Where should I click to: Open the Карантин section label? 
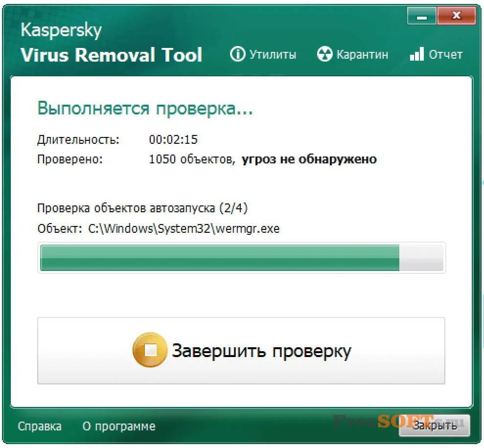pos(362,55)
